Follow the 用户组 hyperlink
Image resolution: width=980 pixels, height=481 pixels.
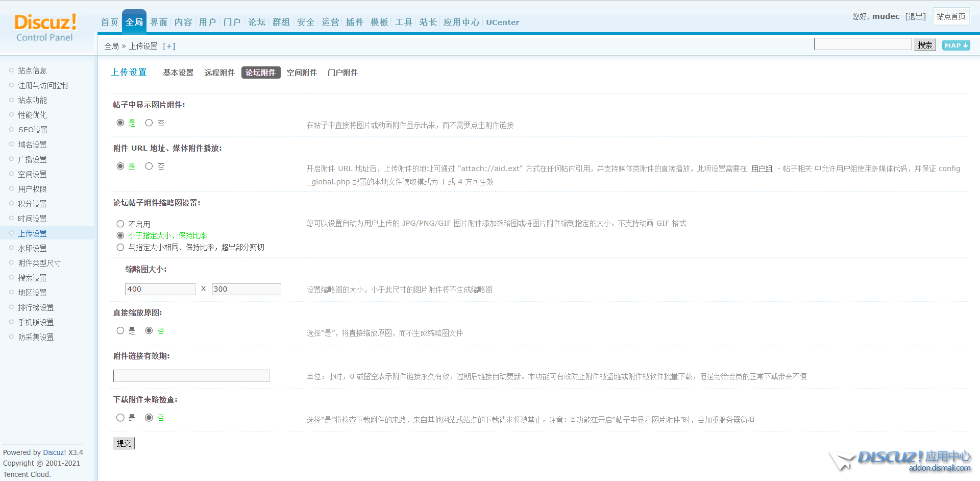tap(762, 169)
